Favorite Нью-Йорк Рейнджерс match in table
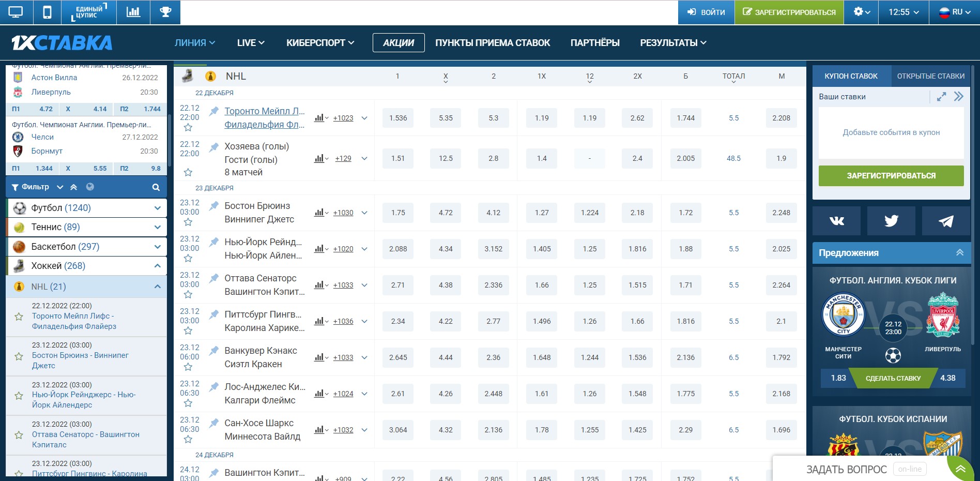Viewport: 980px width, 481px height. (x=188, y=259)
